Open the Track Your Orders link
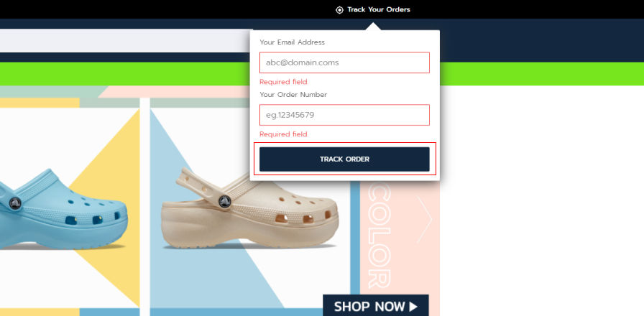The height and width of the screenshot is (316, 644). point(378,9)
